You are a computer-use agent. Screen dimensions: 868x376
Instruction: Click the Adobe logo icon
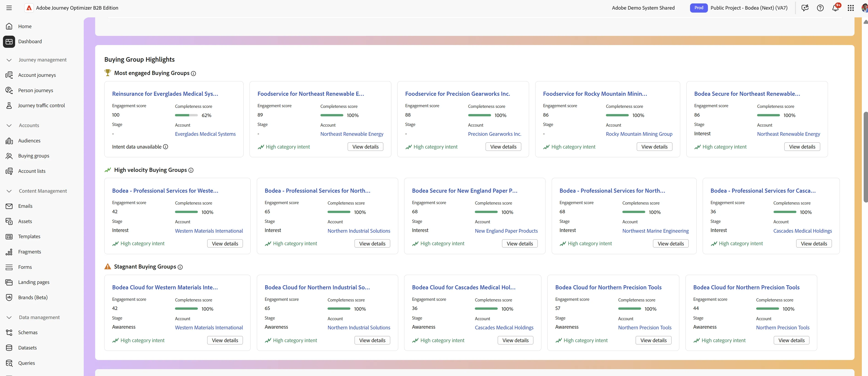coord(29,8)
